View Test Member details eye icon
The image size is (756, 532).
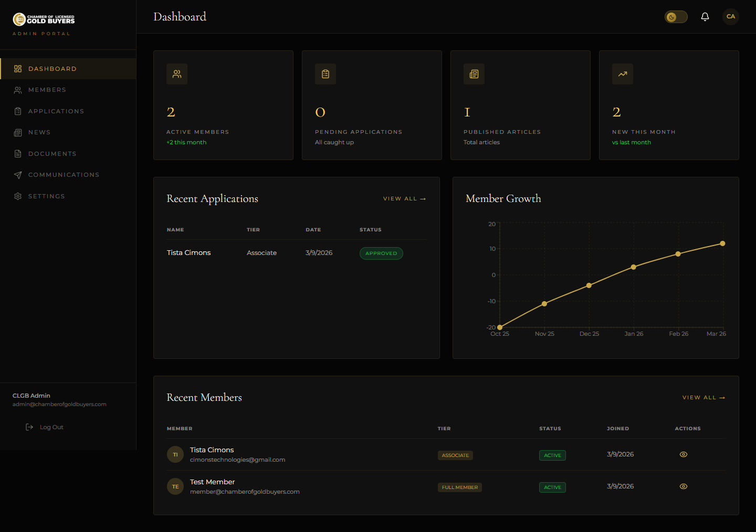(683, 486)
